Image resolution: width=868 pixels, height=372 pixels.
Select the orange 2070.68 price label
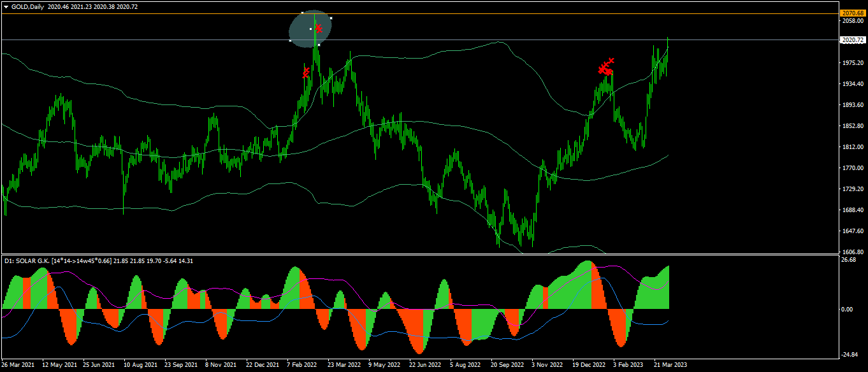(x=853, y=13)
